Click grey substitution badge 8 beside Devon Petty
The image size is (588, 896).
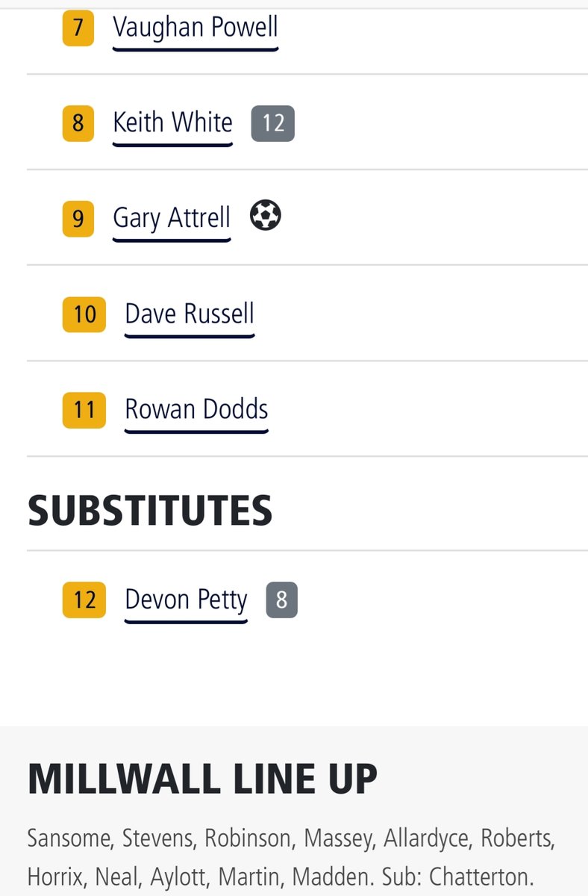[282, 600]
